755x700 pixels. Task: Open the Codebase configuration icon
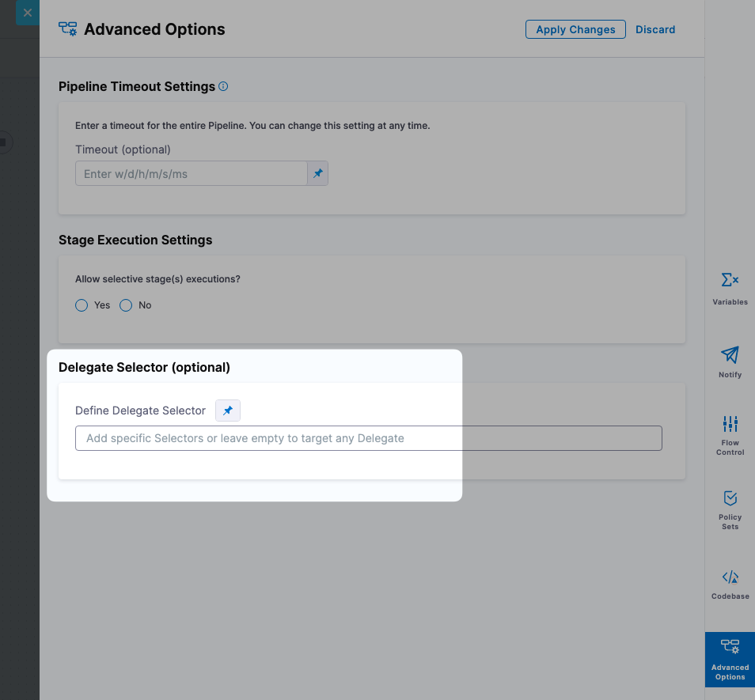tap(730, 578)
